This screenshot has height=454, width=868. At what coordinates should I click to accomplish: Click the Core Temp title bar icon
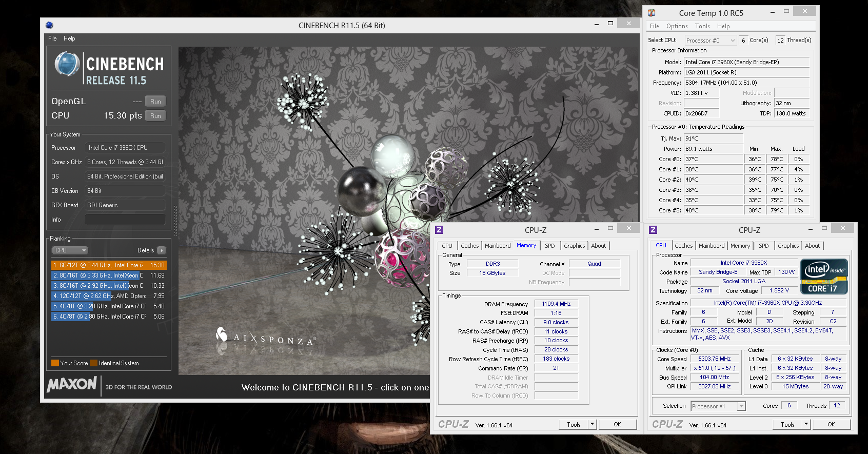tap(652, 13)
